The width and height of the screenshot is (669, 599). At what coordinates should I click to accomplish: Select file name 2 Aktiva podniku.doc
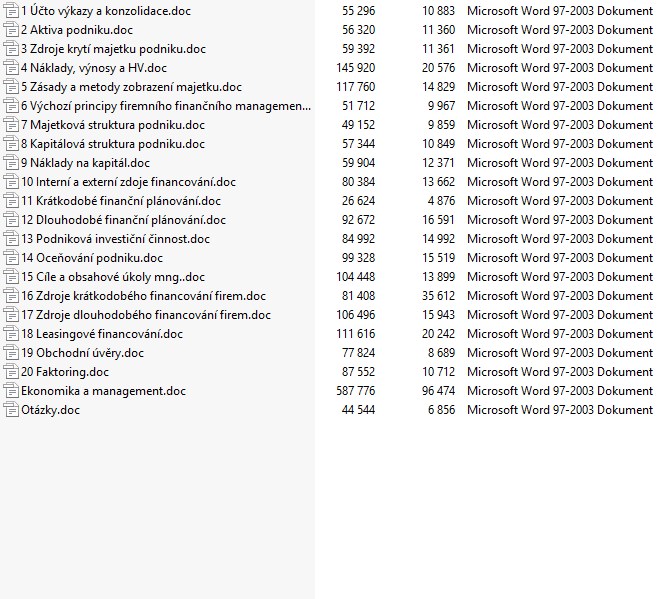click(77, 30)
